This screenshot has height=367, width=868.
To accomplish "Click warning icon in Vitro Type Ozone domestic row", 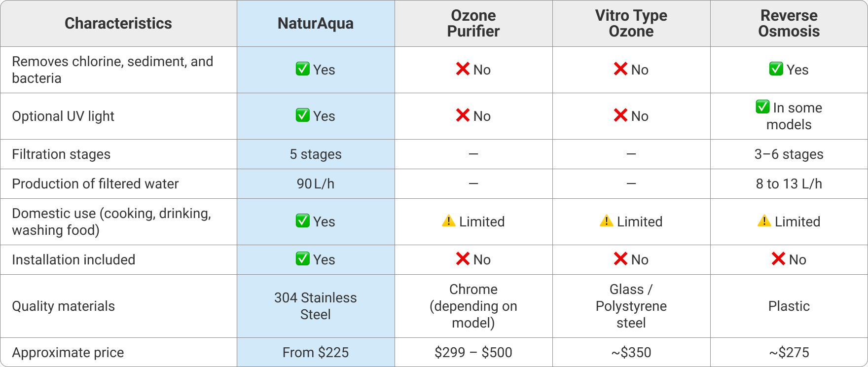I will (x=606, y=221).
